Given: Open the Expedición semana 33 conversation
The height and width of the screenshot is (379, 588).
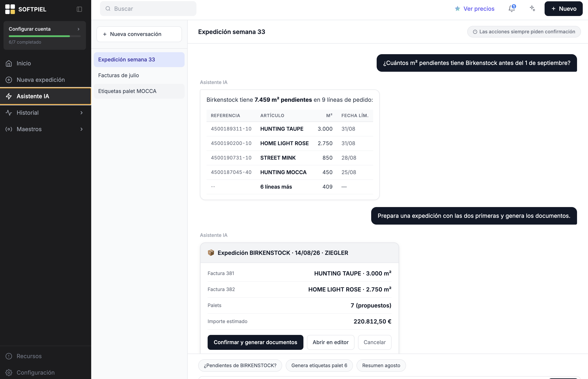Looking at the screenshot, I should (x=139, y=60).
